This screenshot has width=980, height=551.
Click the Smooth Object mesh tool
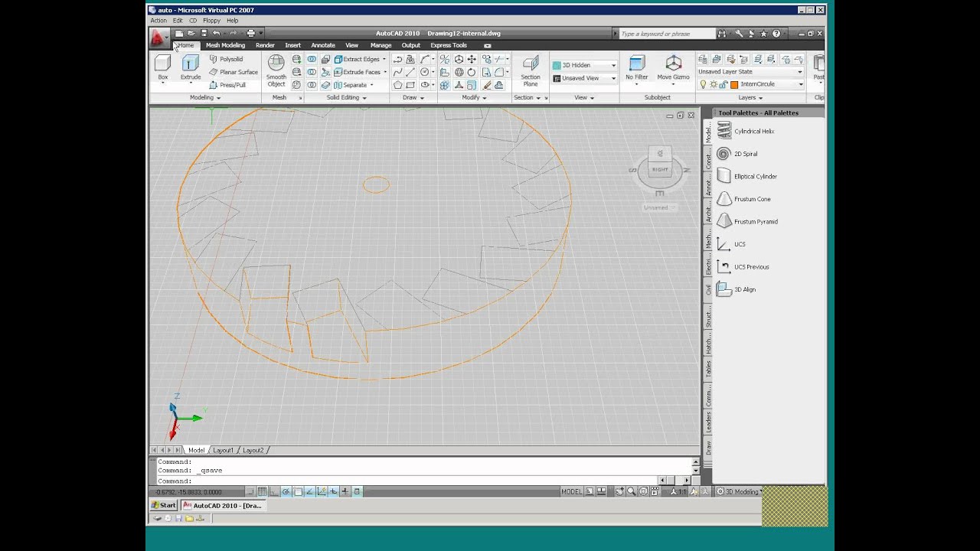276,71
